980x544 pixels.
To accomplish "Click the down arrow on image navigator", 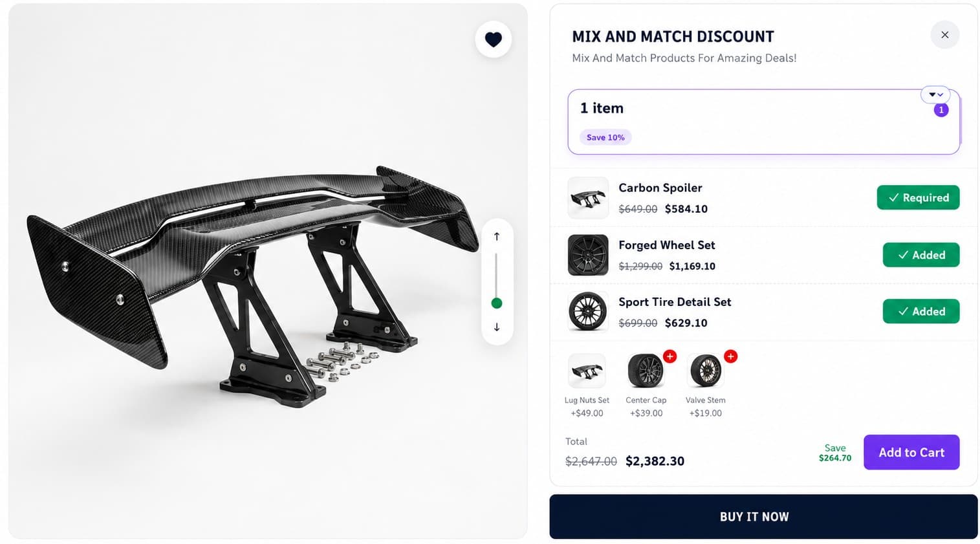I will click(497, 327).
